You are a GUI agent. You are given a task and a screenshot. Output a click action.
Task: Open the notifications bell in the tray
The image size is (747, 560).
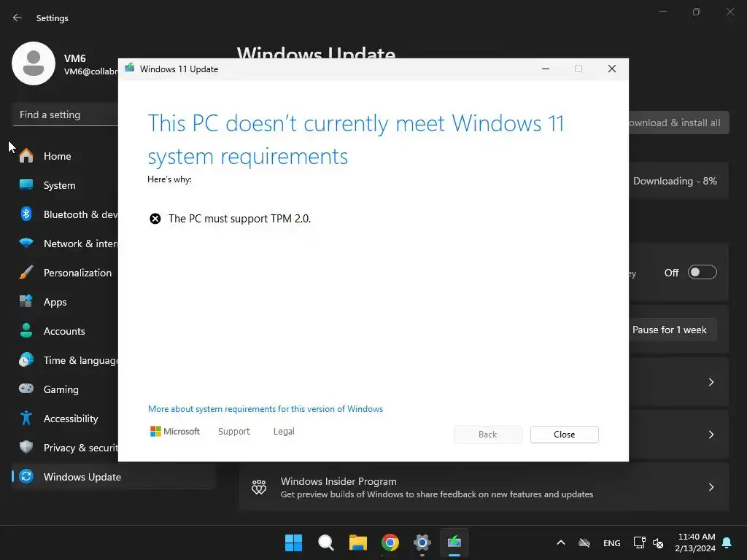pos(727,542)
